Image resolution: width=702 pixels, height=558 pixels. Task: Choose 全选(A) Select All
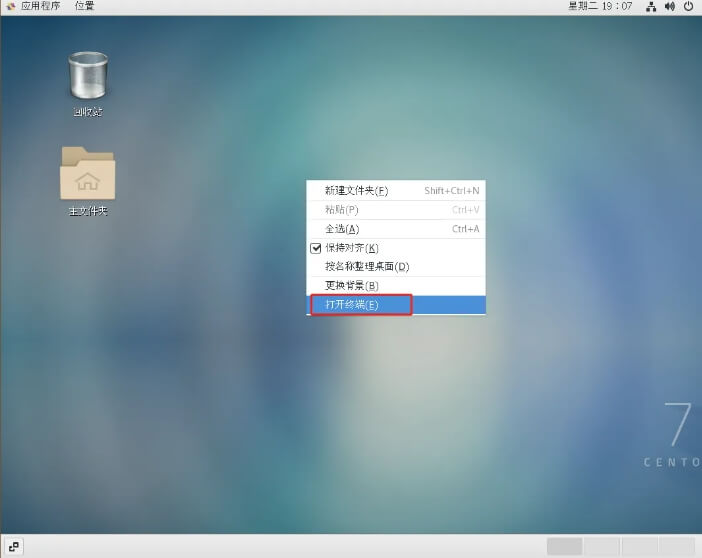click(x=396, y=229)
